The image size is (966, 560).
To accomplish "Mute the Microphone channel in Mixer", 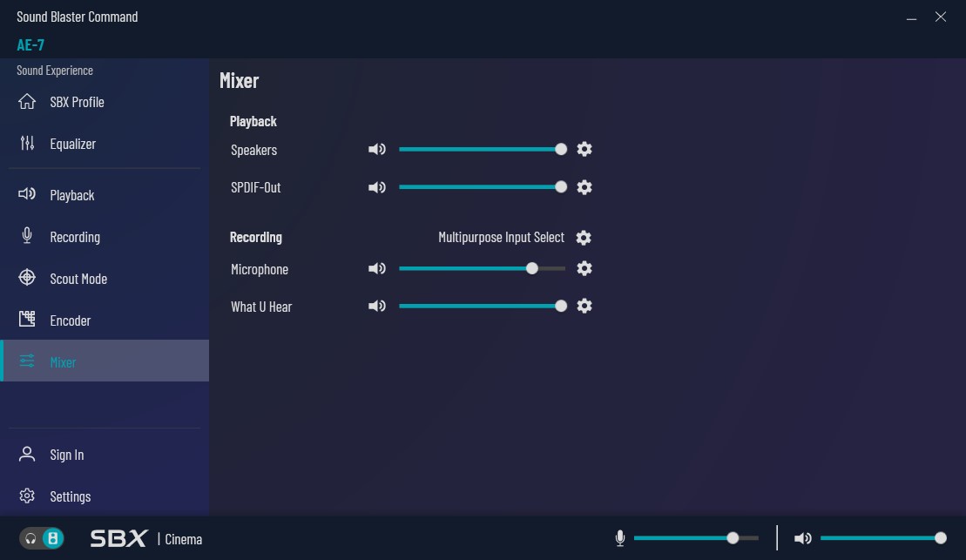I will [377, 268].
